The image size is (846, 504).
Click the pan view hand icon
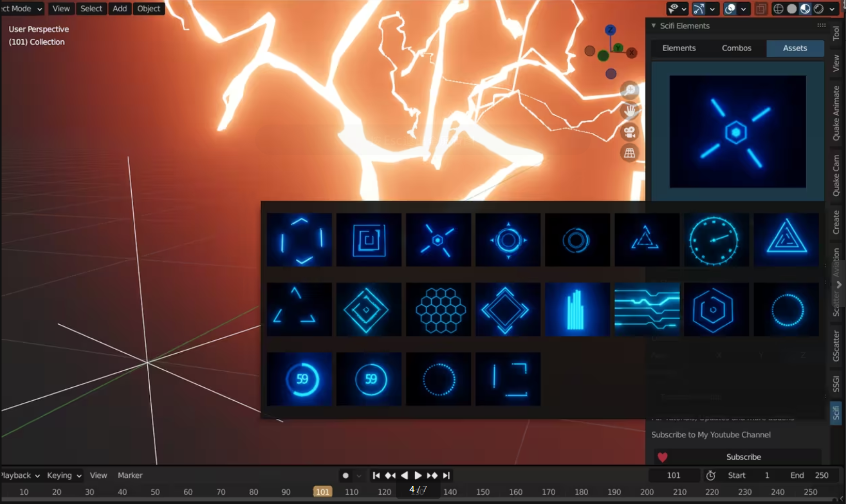(630, 111)
